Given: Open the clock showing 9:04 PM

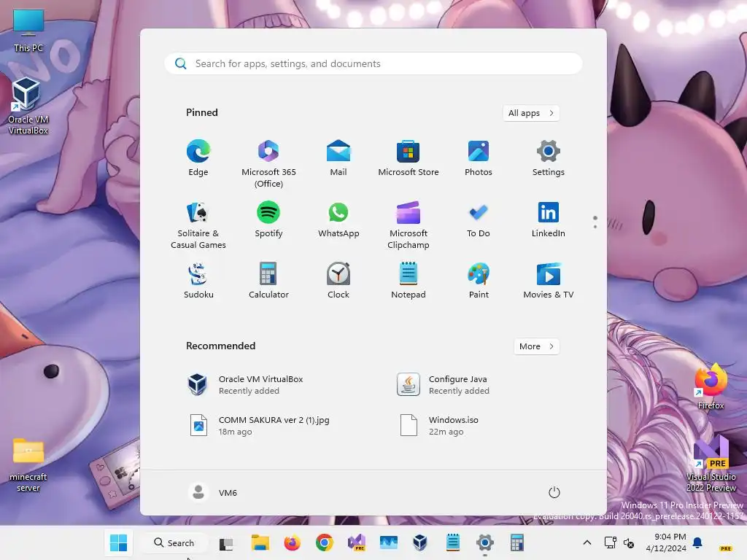Looking at the screenshot, I should coord(666,542).
